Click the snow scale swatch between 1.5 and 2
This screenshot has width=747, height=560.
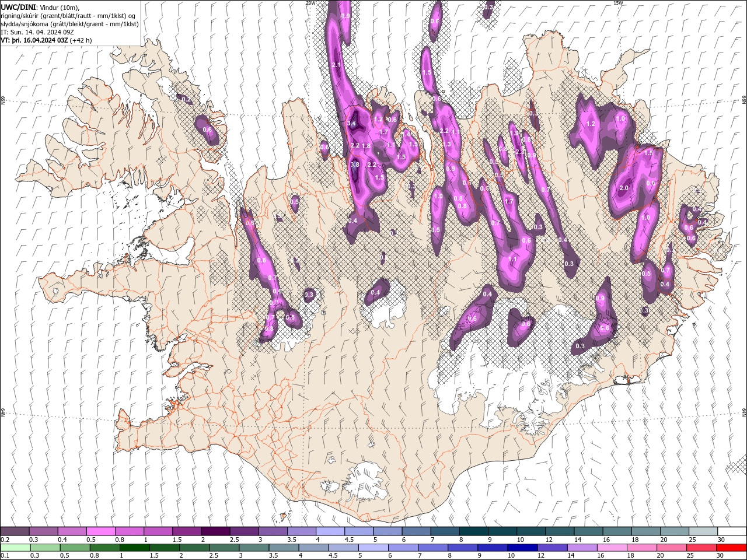click(187, 531)
